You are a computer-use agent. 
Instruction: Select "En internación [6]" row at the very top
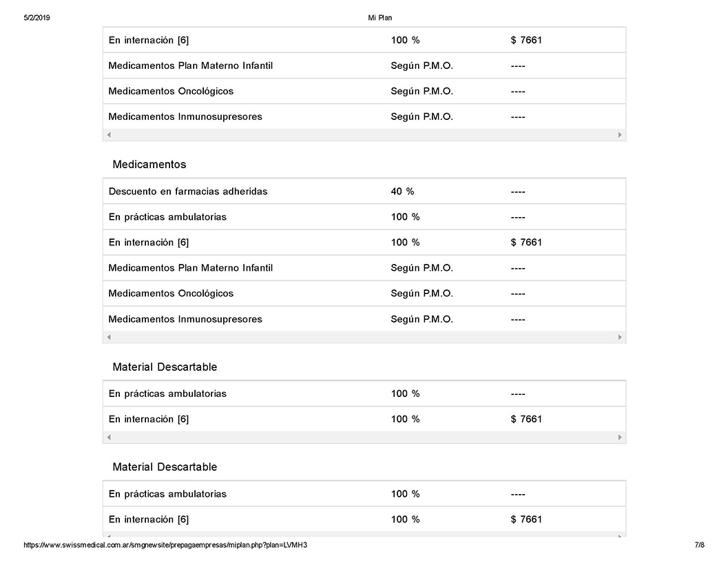point(149,40)
